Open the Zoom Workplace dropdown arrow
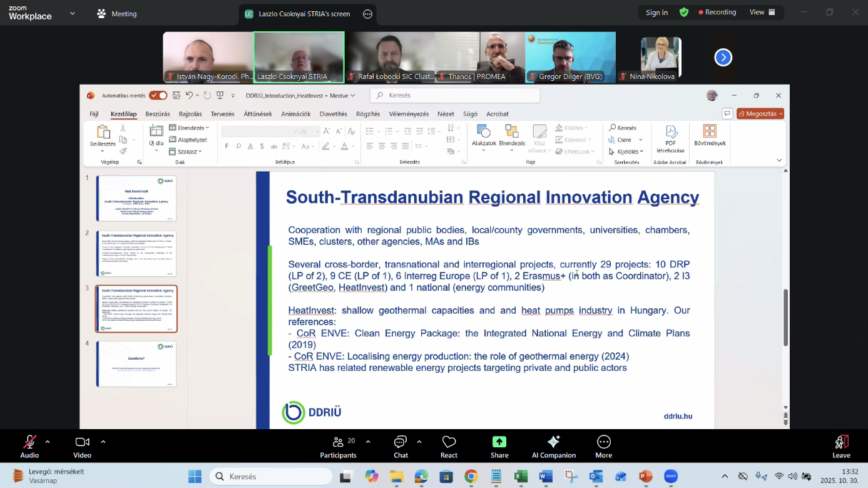 [x=73, y=13]
